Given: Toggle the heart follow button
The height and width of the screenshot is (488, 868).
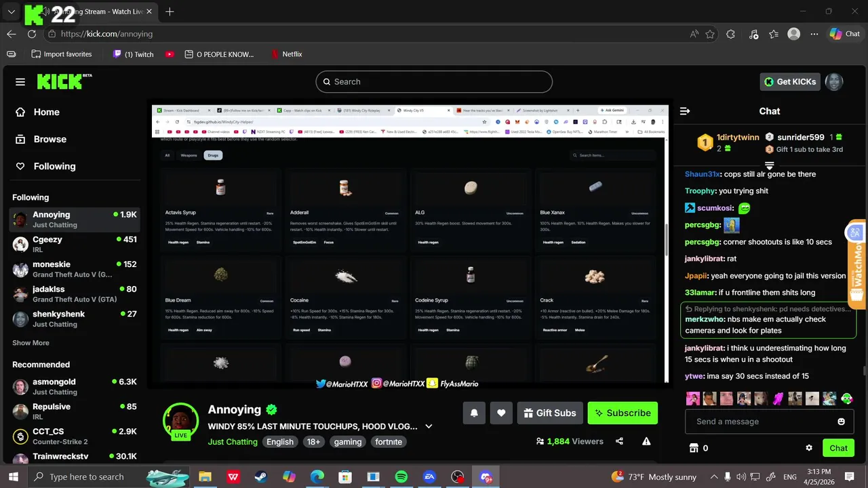Looking at the screenshot, I should click(501, 413).
